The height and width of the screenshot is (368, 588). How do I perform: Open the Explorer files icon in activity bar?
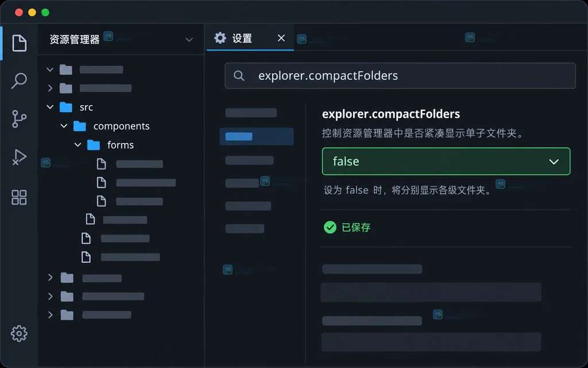19,43
